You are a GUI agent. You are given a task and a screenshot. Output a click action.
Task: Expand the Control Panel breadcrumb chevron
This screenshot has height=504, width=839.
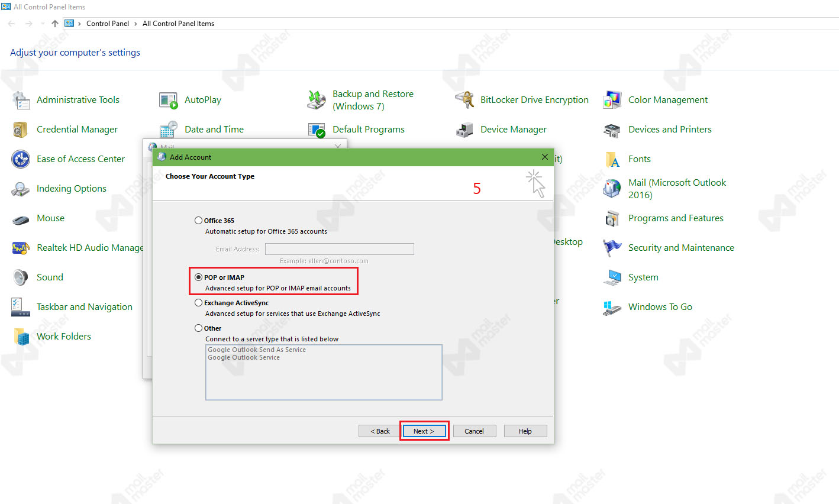pos(135,24)
